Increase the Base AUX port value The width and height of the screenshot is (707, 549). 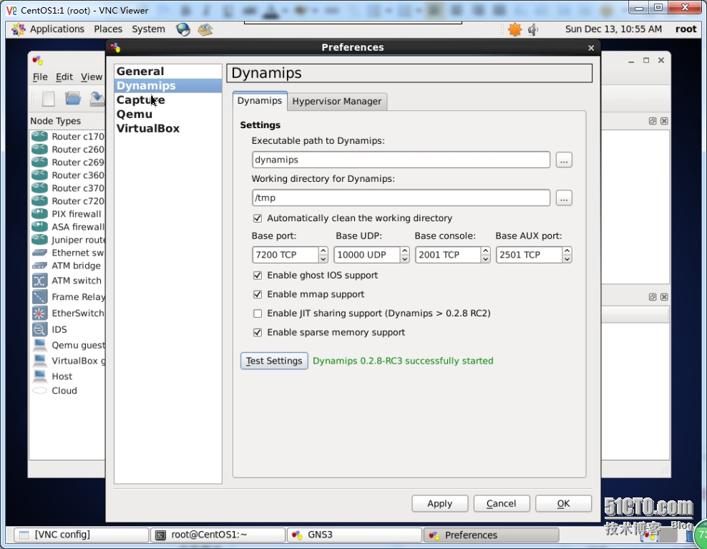tap(567, 251)
